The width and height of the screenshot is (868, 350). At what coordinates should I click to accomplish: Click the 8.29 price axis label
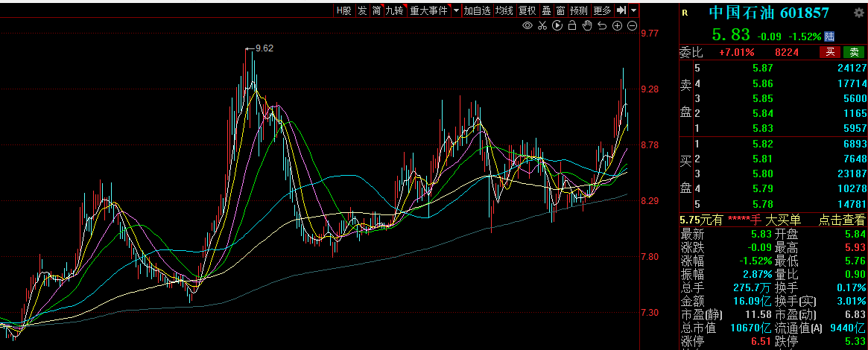coord(650,201)
